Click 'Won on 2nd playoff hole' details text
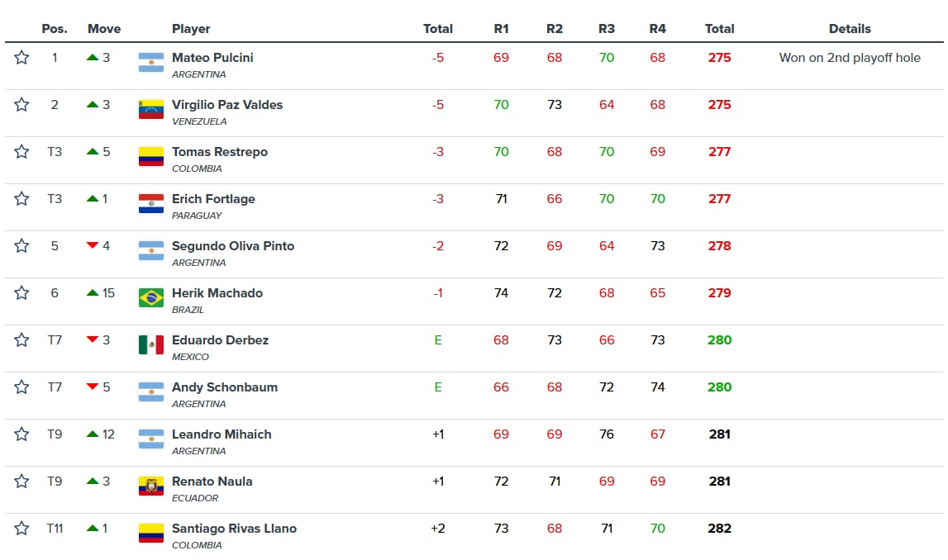The height and width of the screenshot is (560, 948). tap(850, 58)
